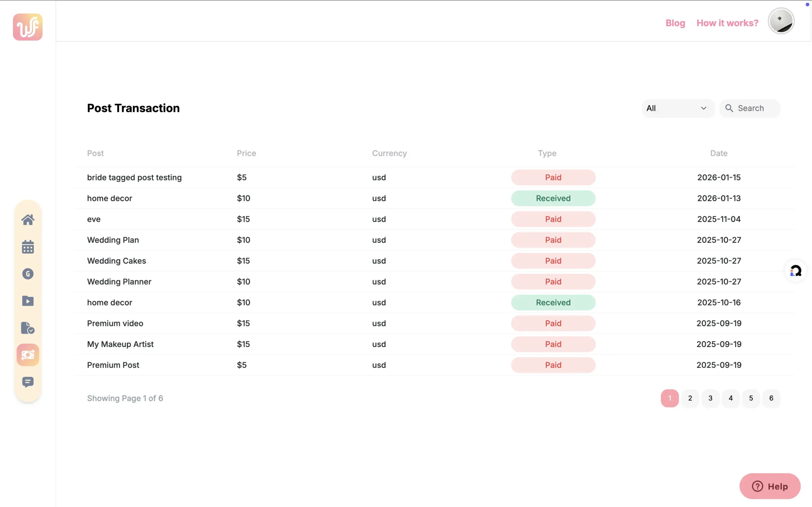Viewport: 812px width, 507px height.
Task: Open the user profile avatar
Action: (x=781, y=21)
